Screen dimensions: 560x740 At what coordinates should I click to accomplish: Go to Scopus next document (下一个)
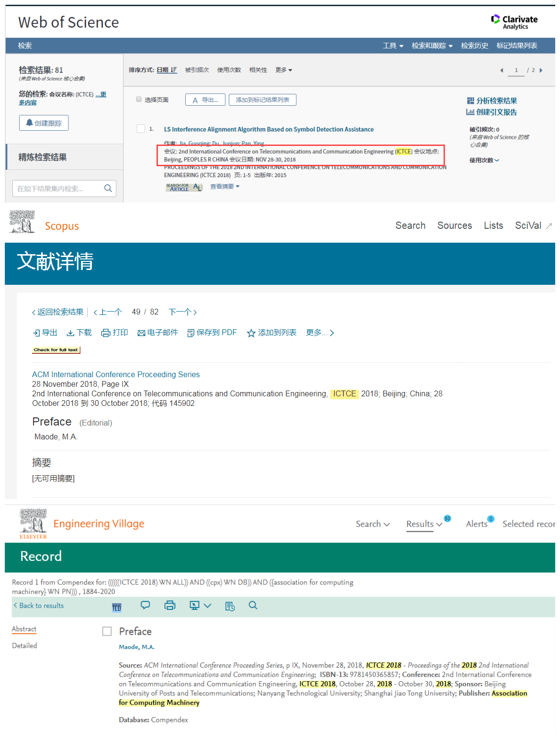click(183, 312)
